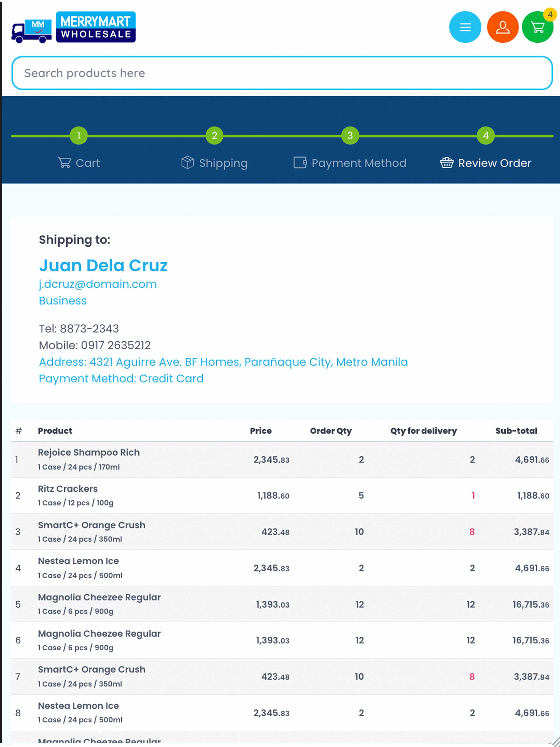Screen dimensions: 560x747
Task: Click Rejoice pack size 24 pcs / 170ml
Action: tap(79, 467)
